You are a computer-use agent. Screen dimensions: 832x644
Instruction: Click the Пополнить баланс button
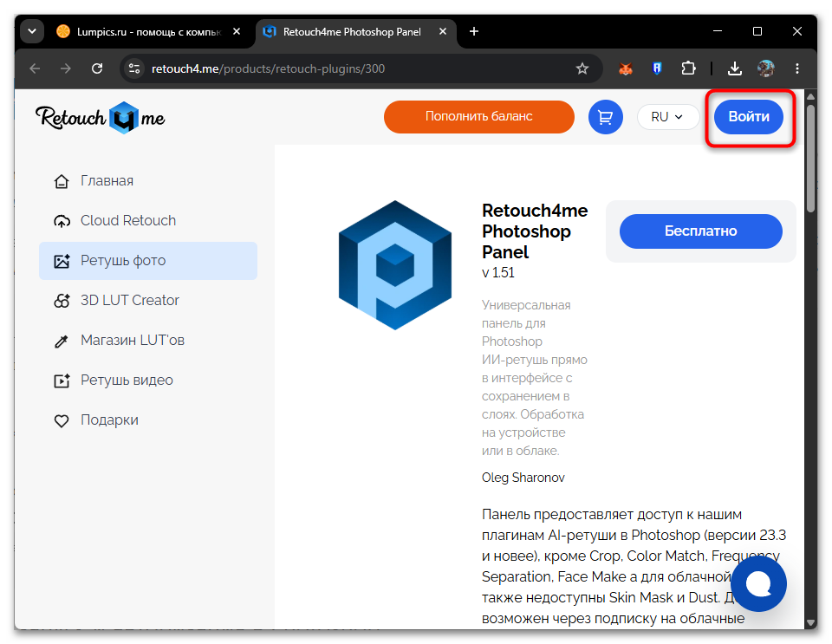pos(478,117)
